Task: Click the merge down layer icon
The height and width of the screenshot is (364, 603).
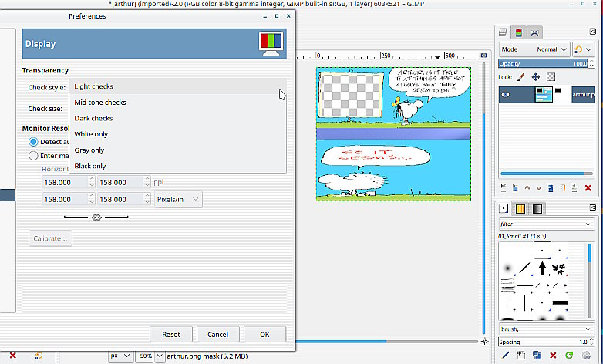Action: tap(574, 187)
